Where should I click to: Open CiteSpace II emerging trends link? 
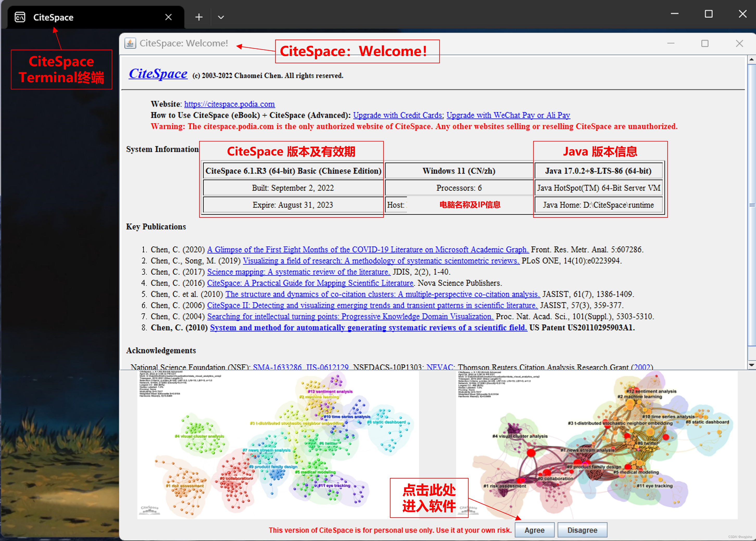tap(372, 305)
